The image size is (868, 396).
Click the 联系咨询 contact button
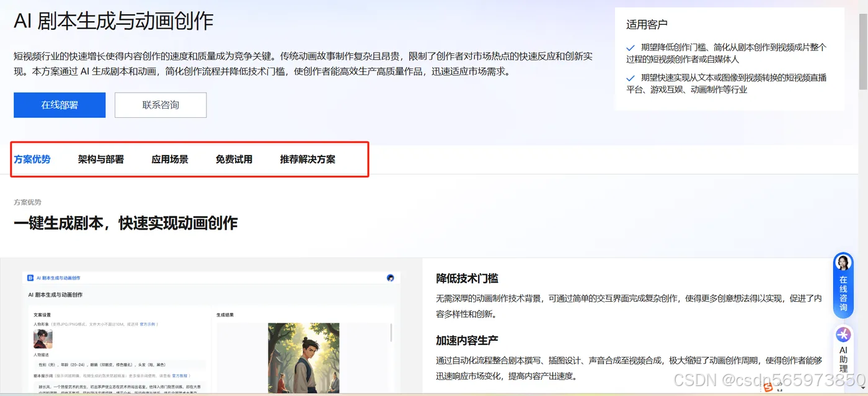click(159, 105)
